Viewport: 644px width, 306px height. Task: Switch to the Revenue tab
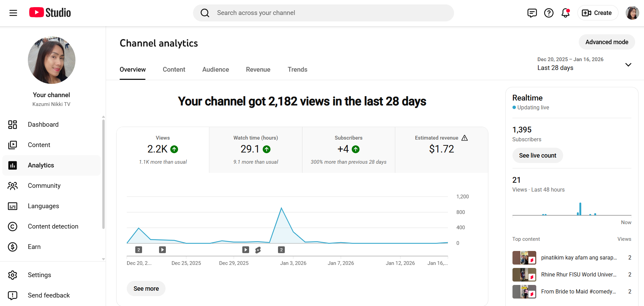pyautogui.click(x=258, y=70)
